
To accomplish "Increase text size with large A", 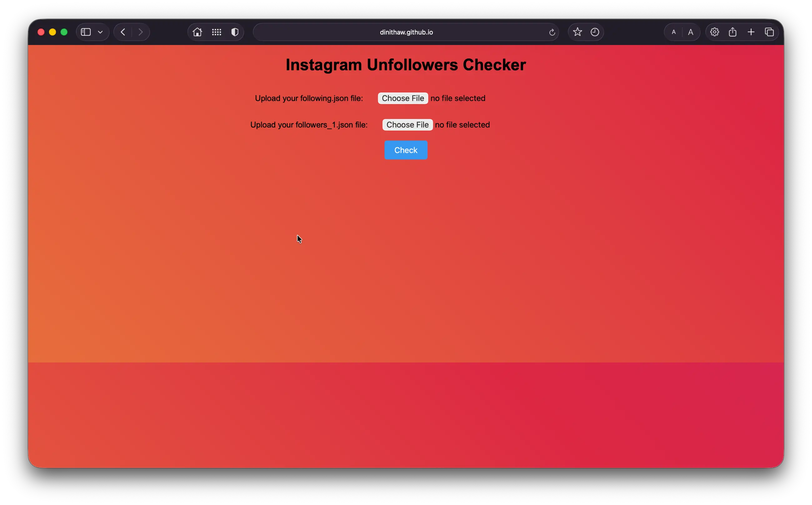I will 691,32.
